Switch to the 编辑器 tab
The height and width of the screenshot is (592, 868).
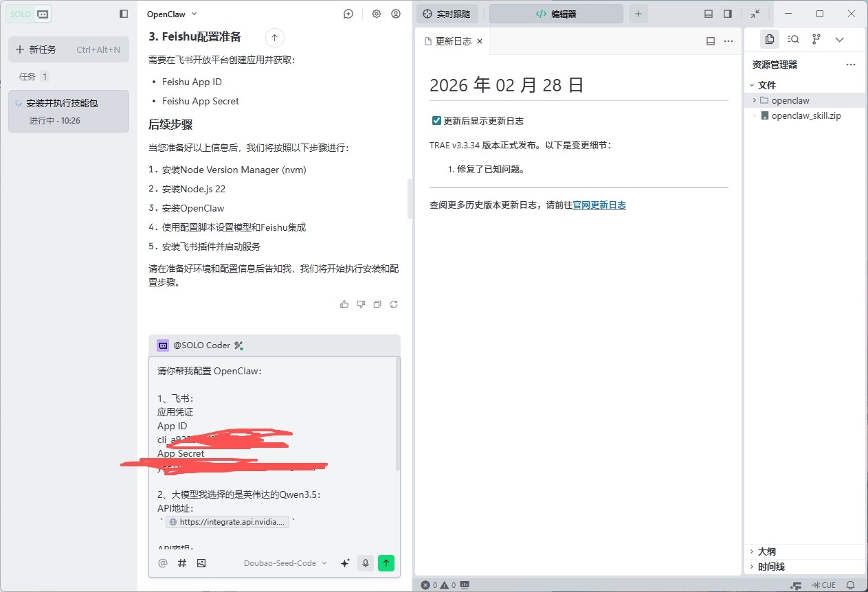(555, 14)
